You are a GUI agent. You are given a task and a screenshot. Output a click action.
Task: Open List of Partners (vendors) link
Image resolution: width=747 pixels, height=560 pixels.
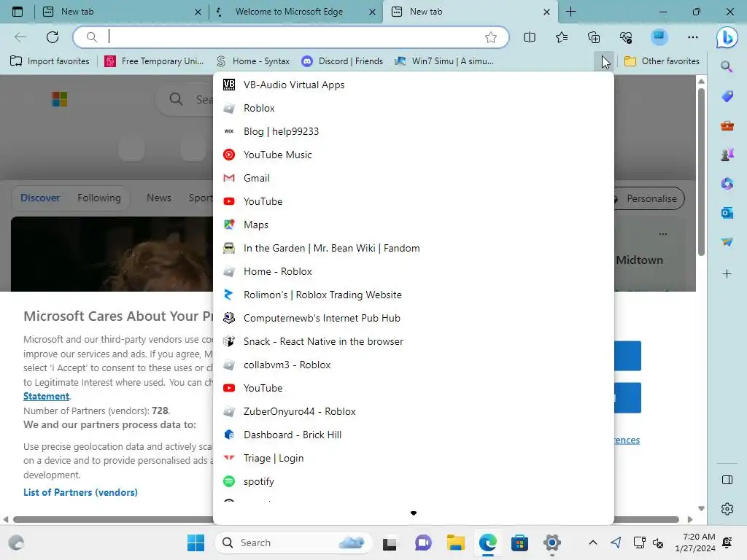coord(80,492)
